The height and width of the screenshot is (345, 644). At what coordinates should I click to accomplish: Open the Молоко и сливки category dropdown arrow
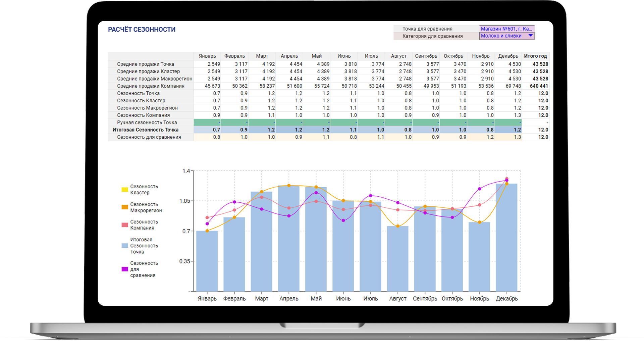(530, 36)
